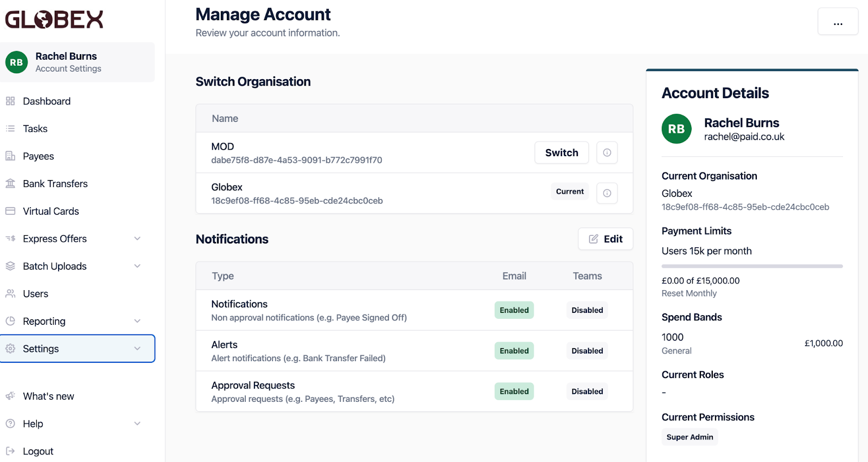868x462 pixels.
Task: Click the Logout arrow icon
Action: (10, 451)
